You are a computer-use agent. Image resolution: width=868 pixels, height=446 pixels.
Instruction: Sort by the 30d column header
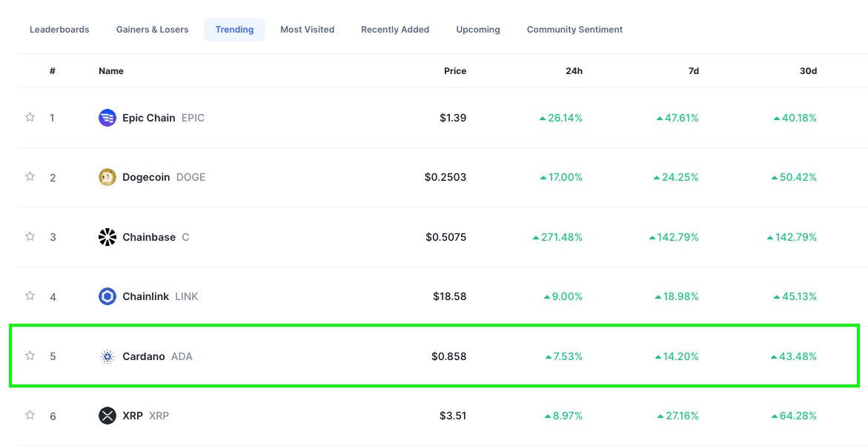click(808, 71)
